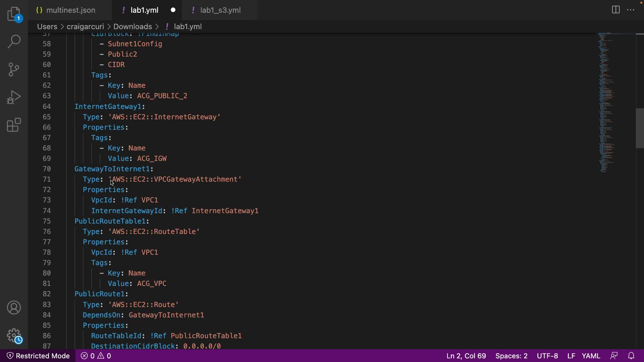644x362 pixels.
Task: Switch to the multinest.json tab
Action: coord(70,10)
